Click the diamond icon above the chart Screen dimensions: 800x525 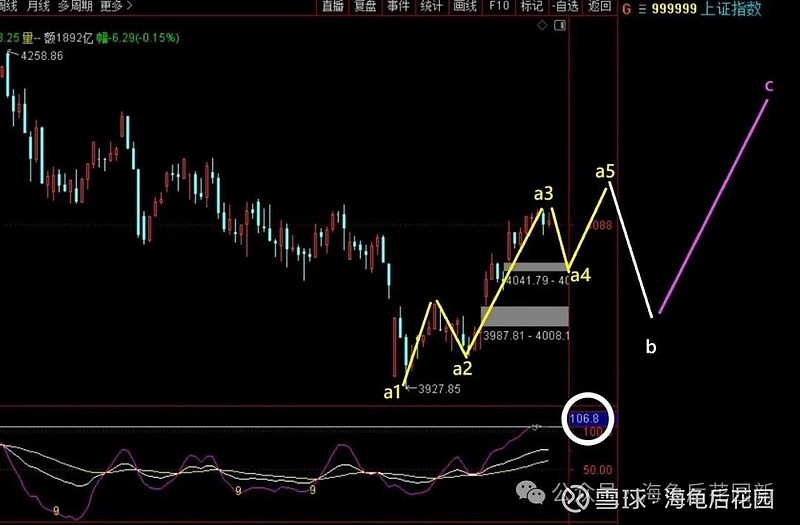point(542,25)
